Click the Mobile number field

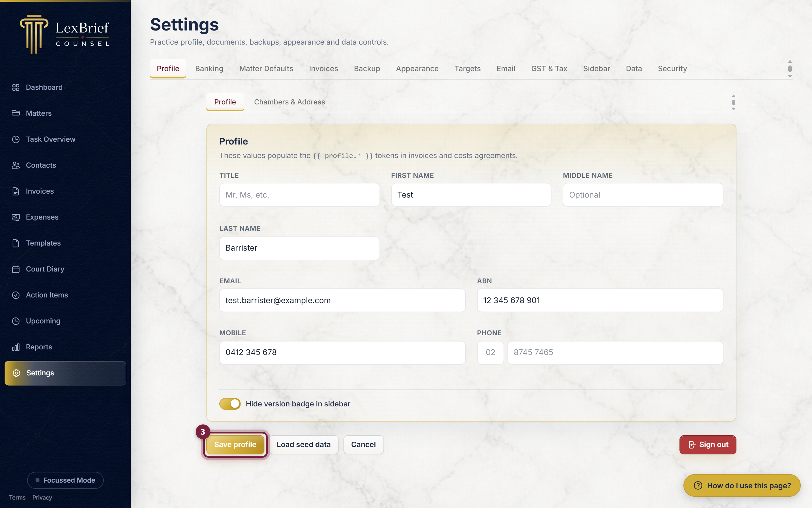coord(342,352)
